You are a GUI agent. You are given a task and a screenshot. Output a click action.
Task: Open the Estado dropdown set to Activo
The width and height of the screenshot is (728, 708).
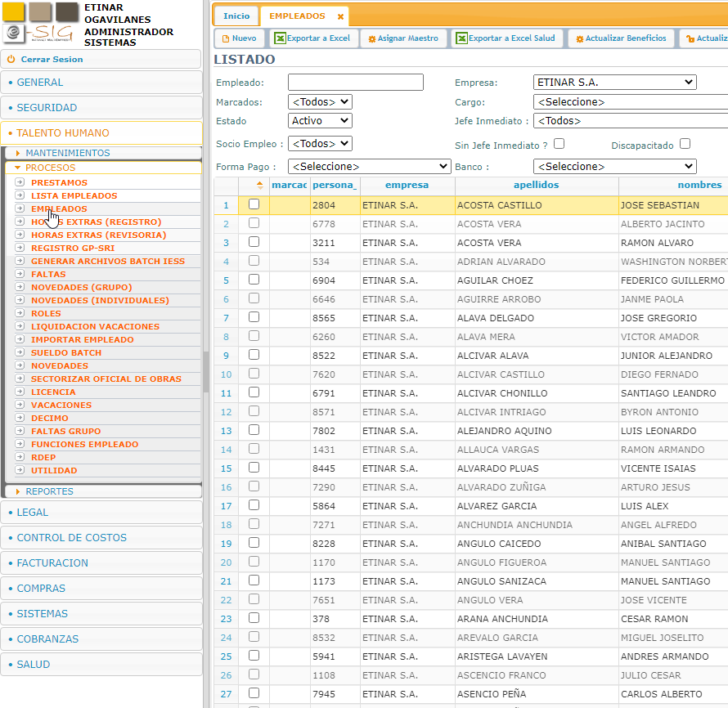pos(320,121)
